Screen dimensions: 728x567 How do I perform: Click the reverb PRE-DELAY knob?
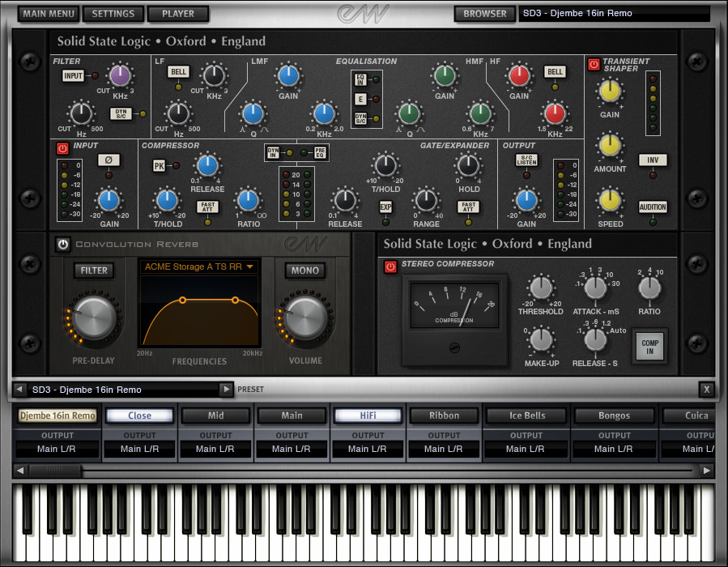(93, 318)
